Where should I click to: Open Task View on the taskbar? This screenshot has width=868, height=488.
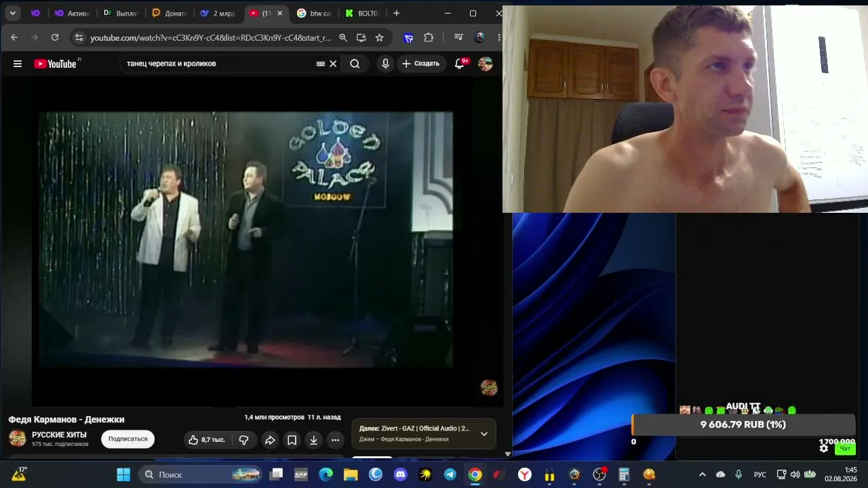pyautogui.click(x=277, y=474)
